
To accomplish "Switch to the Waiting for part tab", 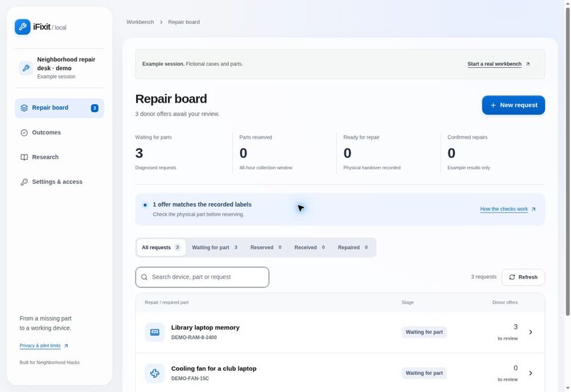I will (215, 248).
